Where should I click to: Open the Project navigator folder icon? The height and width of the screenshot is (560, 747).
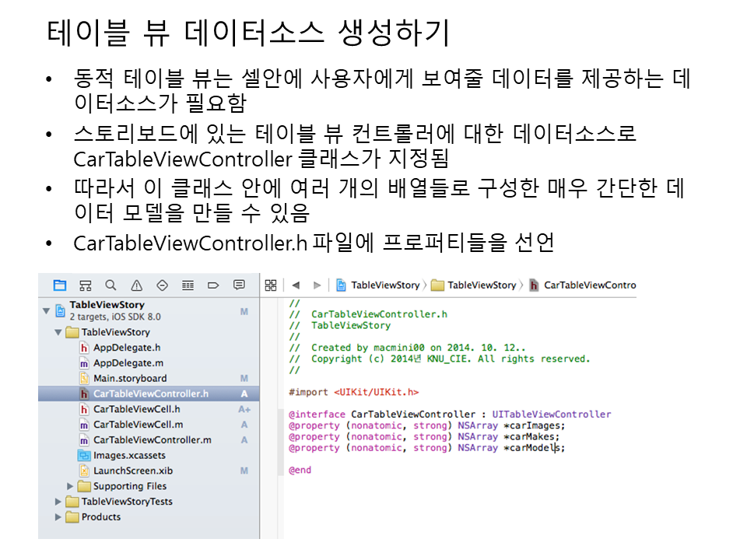(60, 285)
